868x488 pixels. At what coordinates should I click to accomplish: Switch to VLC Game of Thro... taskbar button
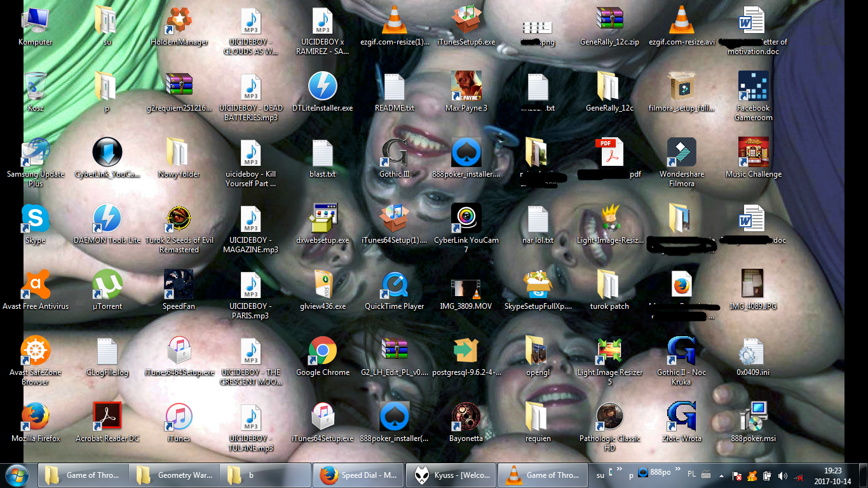[x=541, y=475]
